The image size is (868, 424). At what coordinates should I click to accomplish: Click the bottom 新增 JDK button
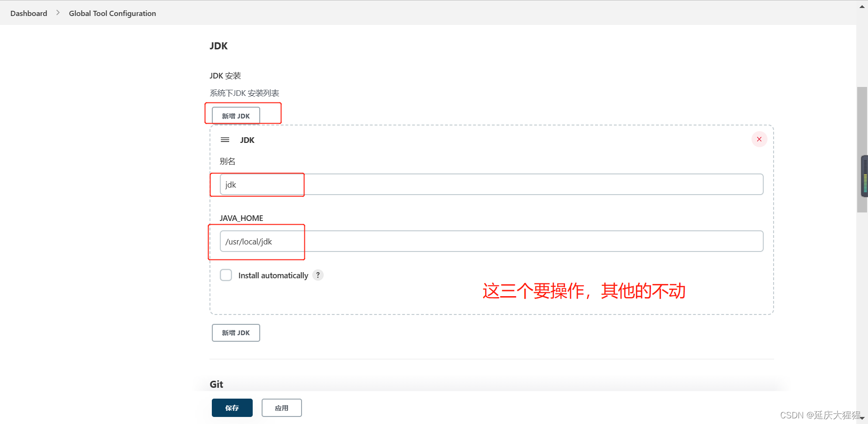(x=236, y=333)
